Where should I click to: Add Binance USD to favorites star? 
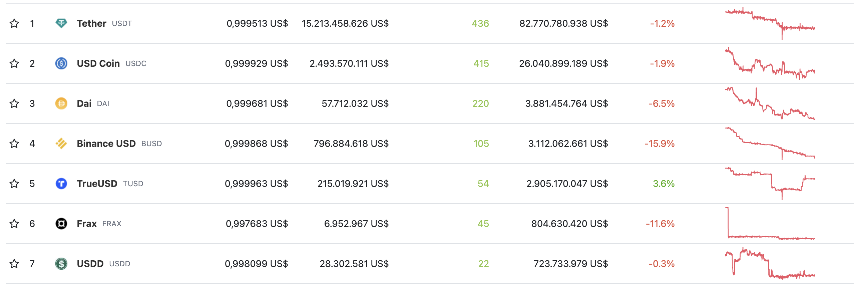tap(14, 144)
